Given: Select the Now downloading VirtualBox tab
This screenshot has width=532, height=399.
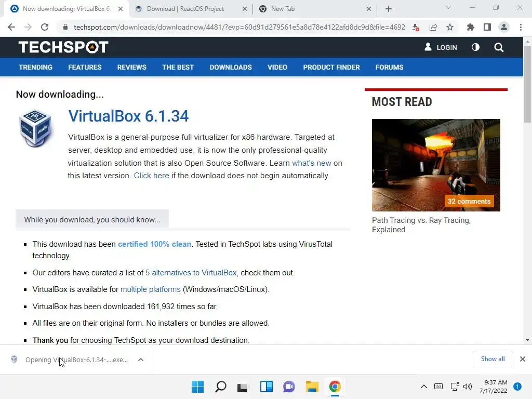Looking at the screenshot, I should [66, 9].
